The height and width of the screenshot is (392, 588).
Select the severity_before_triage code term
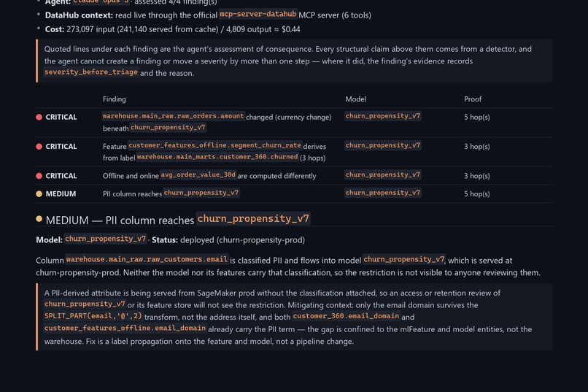(91, 72)
